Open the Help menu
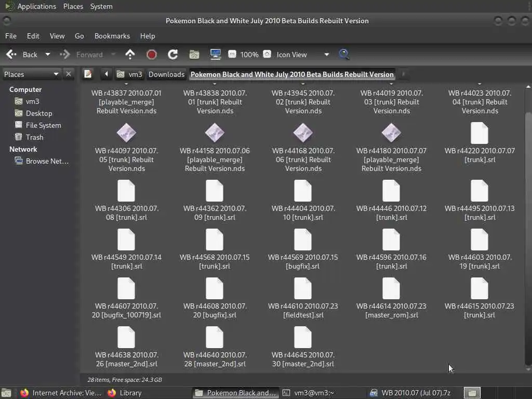The height and width of the screenshot is (399, 532). (148, 36)
